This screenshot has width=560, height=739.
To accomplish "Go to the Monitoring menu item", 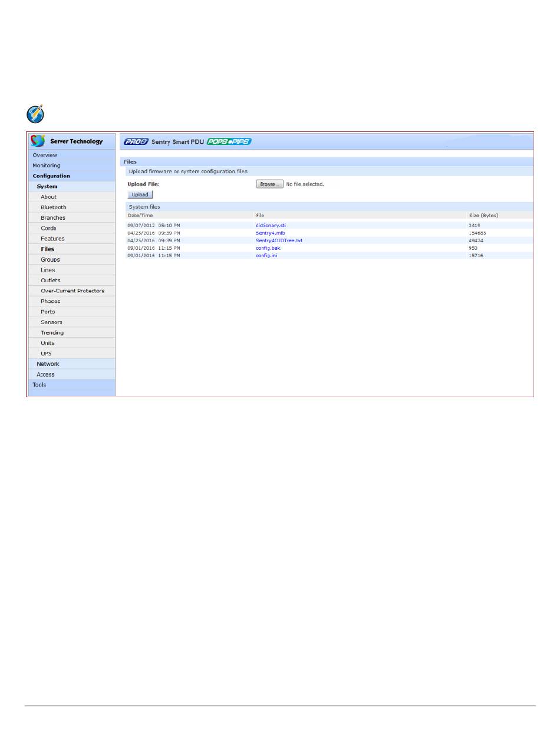I will pos(47,166).
